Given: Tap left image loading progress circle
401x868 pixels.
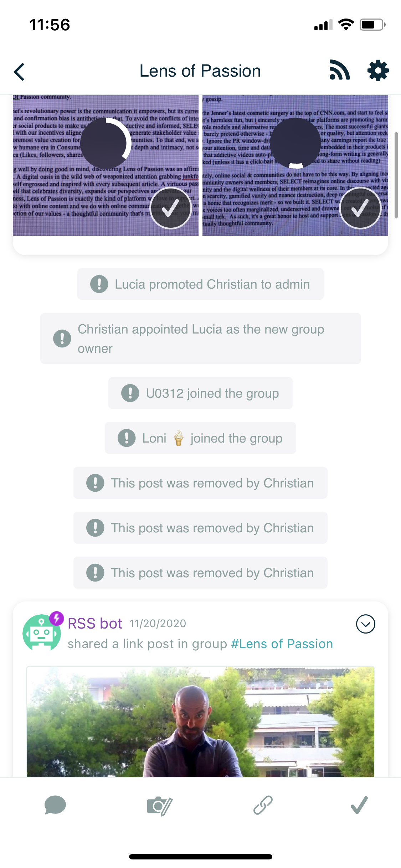Looking at the screenshot, I should [106, 143].
